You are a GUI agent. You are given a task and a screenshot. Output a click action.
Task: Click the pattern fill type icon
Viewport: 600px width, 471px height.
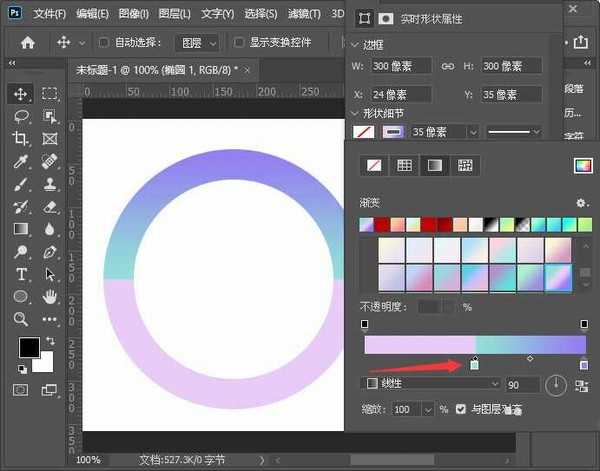[464, 165]
